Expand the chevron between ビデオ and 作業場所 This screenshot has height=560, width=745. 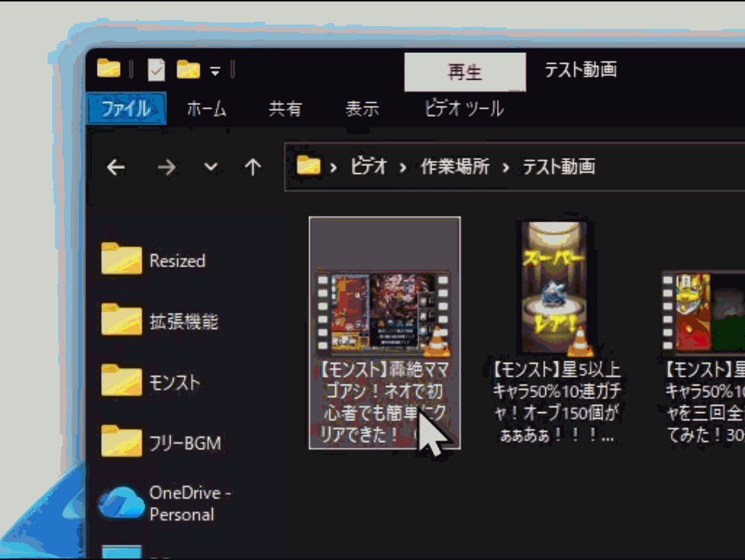click(x=403, y=167)
